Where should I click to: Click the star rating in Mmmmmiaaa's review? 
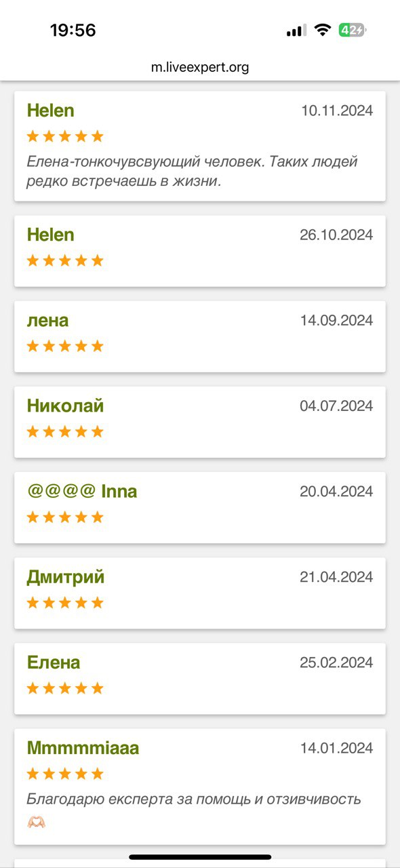point(65,773)
